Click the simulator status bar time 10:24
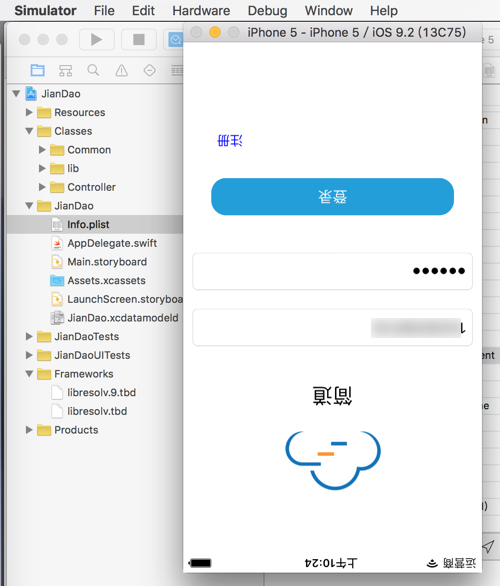Viewport: 500px width, 586px height. (331, 563)
